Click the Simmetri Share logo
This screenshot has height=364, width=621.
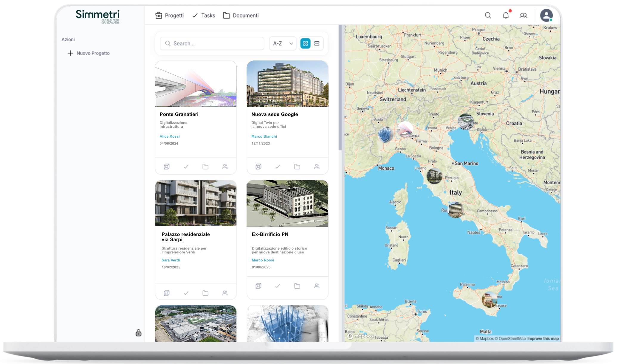pyautogui.click(x=97, y=16)
